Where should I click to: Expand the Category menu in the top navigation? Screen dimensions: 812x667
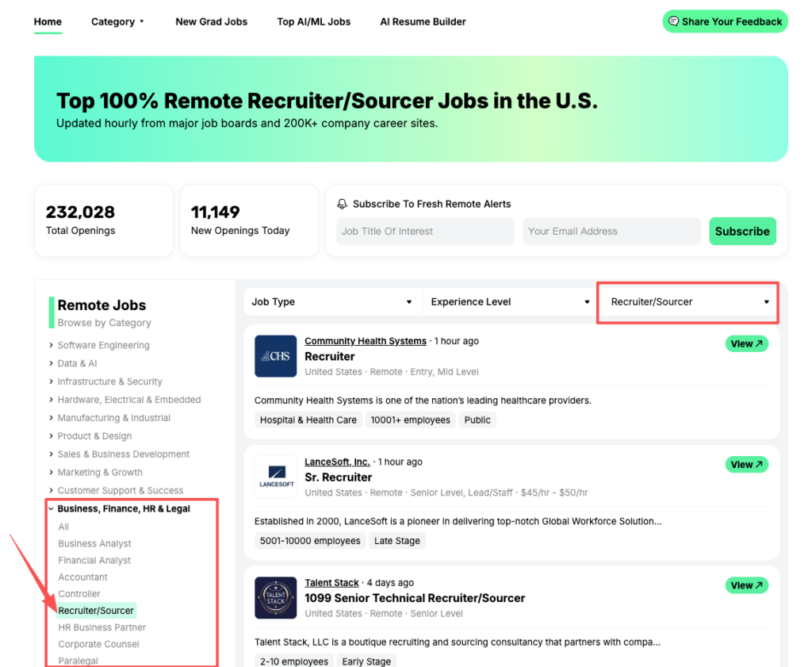[117, 21]
